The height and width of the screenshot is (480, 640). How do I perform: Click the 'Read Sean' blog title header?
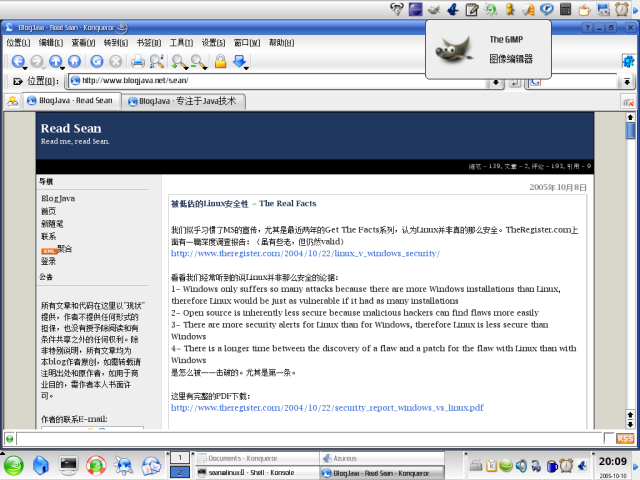(x=71, y=128)
